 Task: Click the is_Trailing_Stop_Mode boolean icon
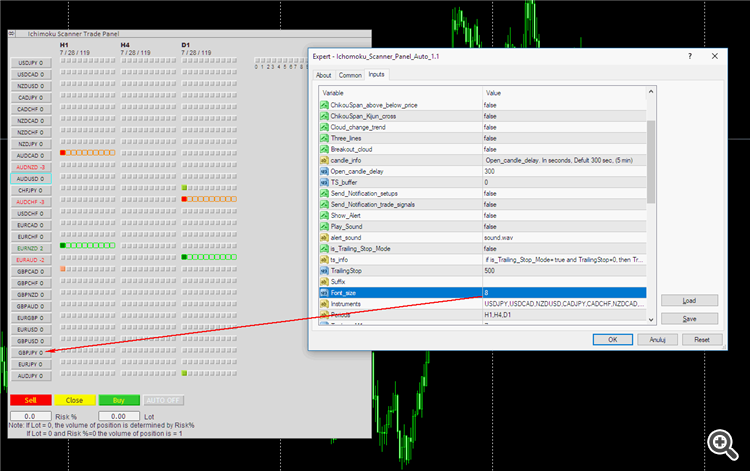click(324, 248)
